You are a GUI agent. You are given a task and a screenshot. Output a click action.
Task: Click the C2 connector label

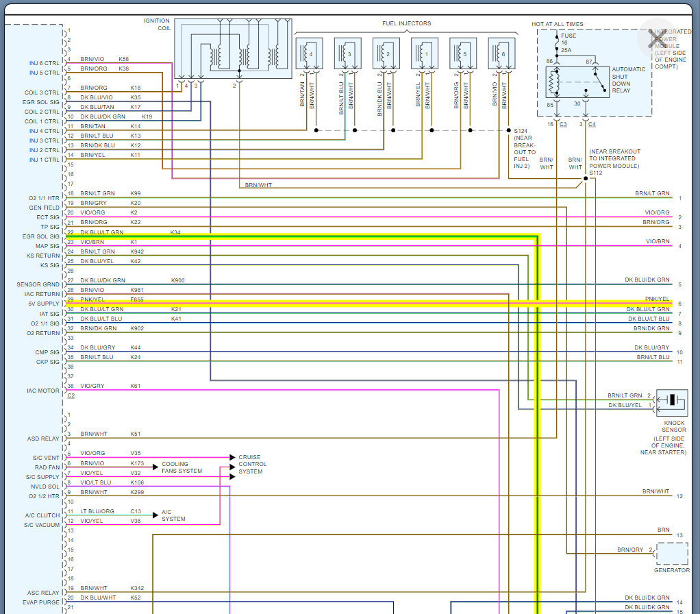[x=71, y=395]
